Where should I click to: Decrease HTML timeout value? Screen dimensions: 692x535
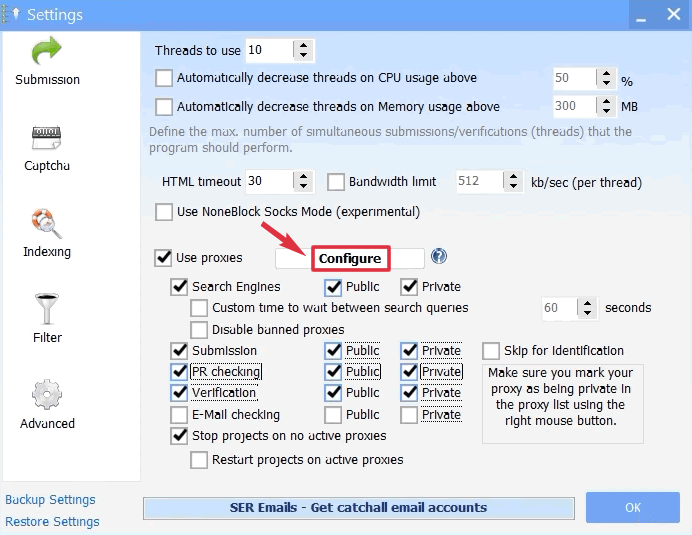click(x=303, y=186)
